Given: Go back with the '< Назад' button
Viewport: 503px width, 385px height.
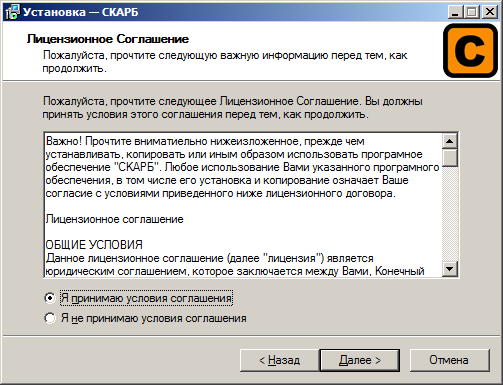Looking at the screenshot, I should click(279, 360).
